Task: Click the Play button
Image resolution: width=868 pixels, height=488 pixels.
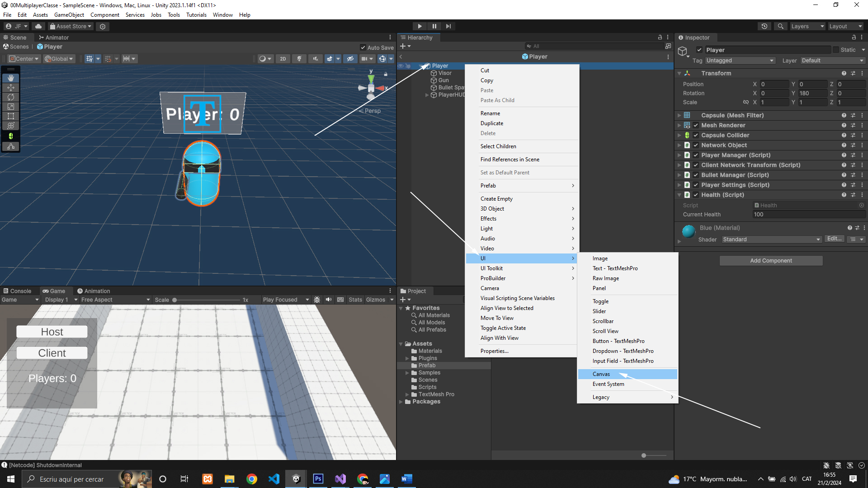Action: pyautogui.click(x=420, y=26)
